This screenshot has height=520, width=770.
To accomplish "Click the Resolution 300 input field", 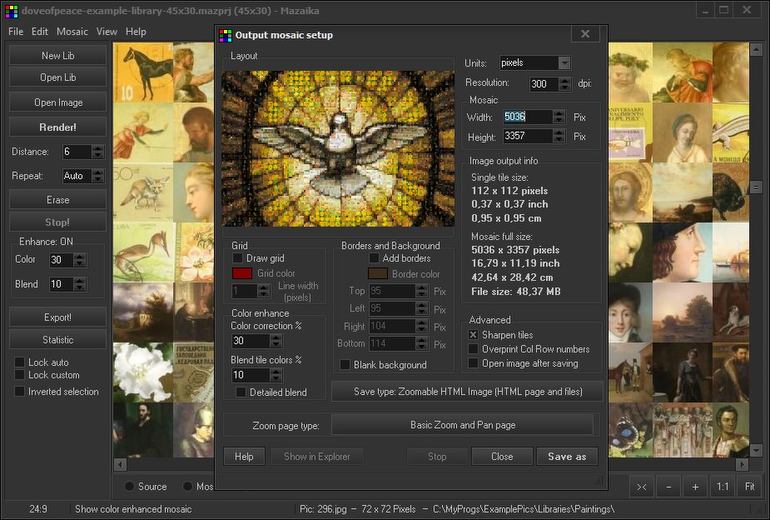I will 544,84.
